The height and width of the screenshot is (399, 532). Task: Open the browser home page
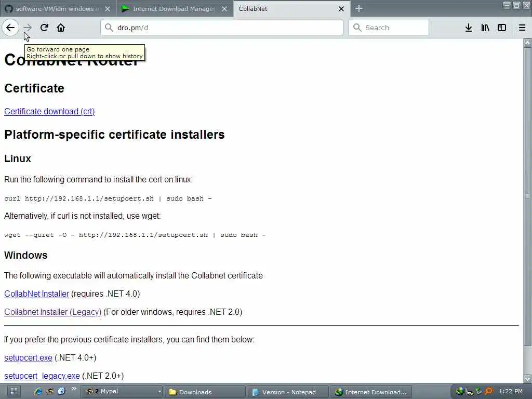(61, 28)
